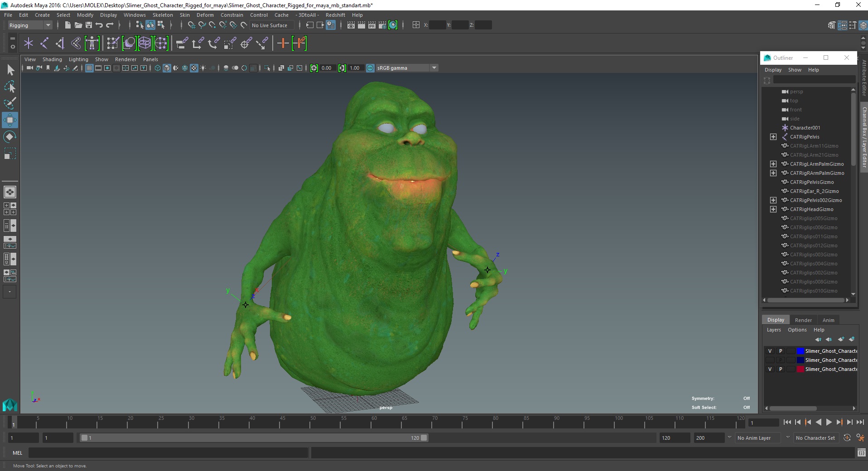Click the New Scene icon

coord(68,25)
